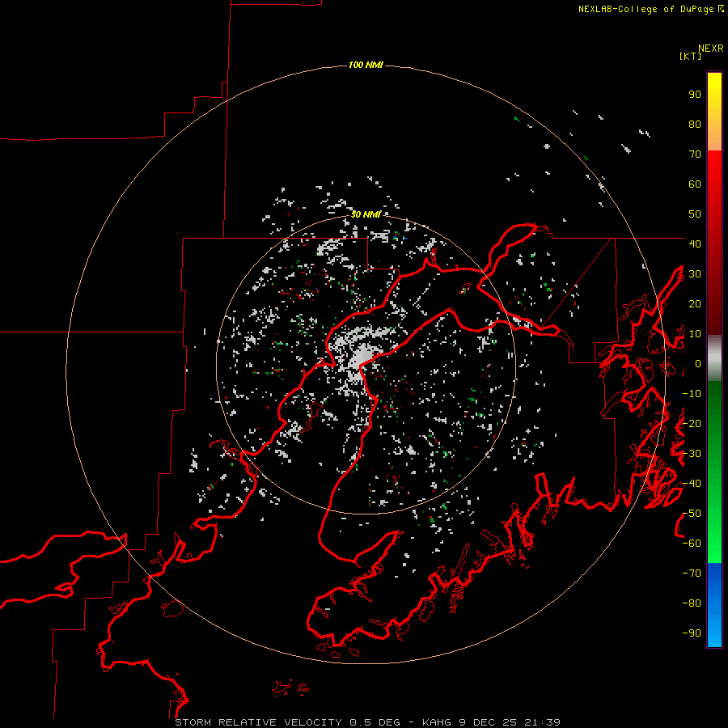
Task: Click the -60 value on velocity scale
Action: tap(692, 544)
